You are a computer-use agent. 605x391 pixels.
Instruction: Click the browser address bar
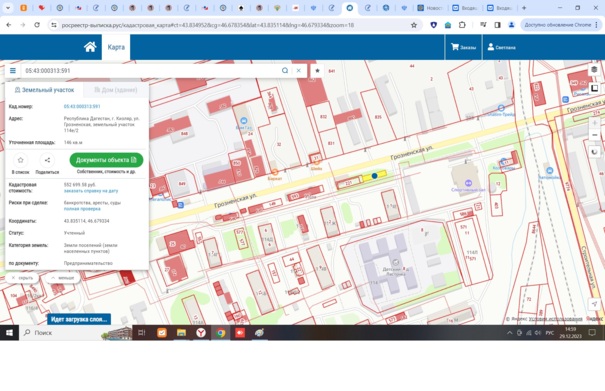click(232, 25)
